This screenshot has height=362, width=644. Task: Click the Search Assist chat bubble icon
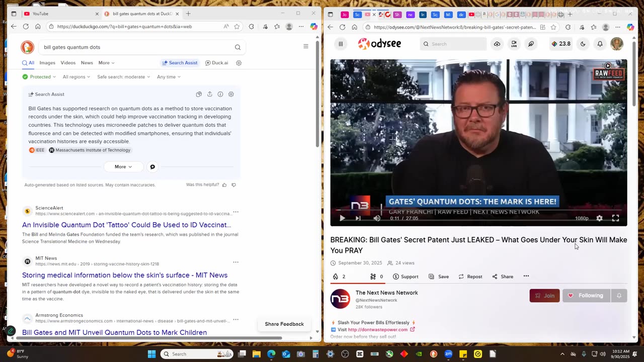(152, 167)
